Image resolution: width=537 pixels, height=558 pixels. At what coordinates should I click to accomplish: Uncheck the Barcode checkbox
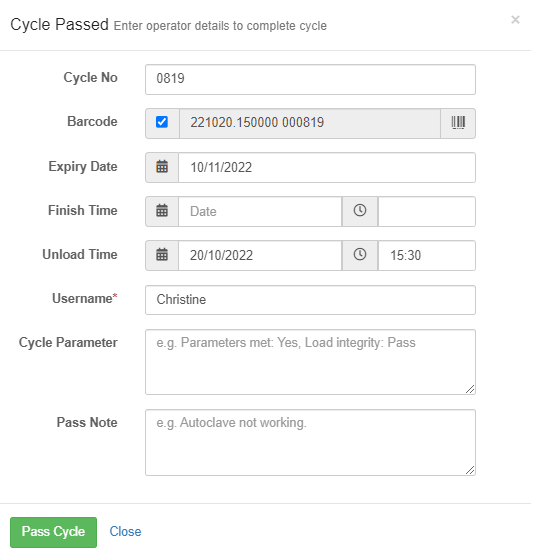click(x=164, y=123)
